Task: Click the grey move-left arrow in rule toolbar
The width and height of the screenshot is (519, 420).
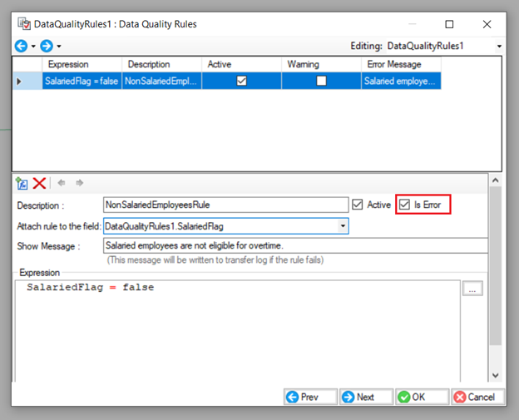Action: click(x=62, y=183)
